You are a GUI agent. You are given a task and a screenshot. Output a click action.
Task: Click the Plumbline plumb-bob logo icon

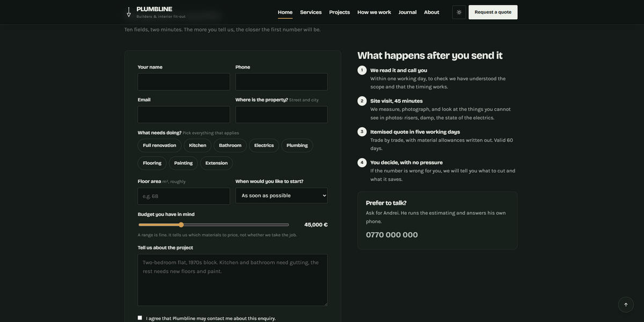129,12
